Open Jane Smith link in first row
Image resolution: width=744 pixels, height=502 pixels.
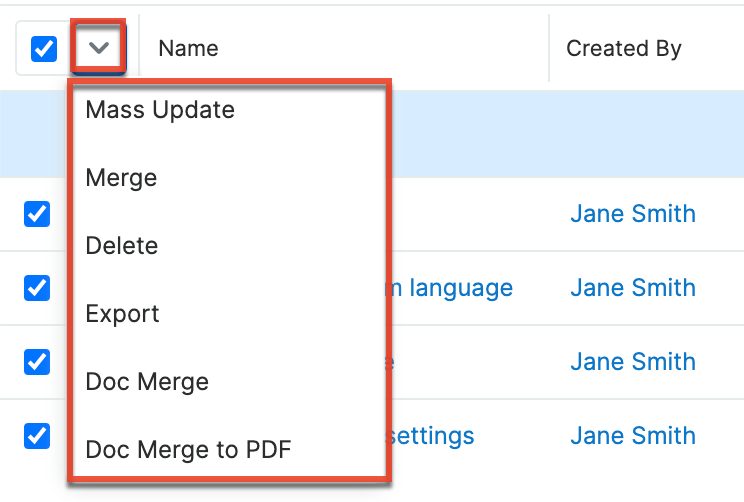click(x=632, y=213)
